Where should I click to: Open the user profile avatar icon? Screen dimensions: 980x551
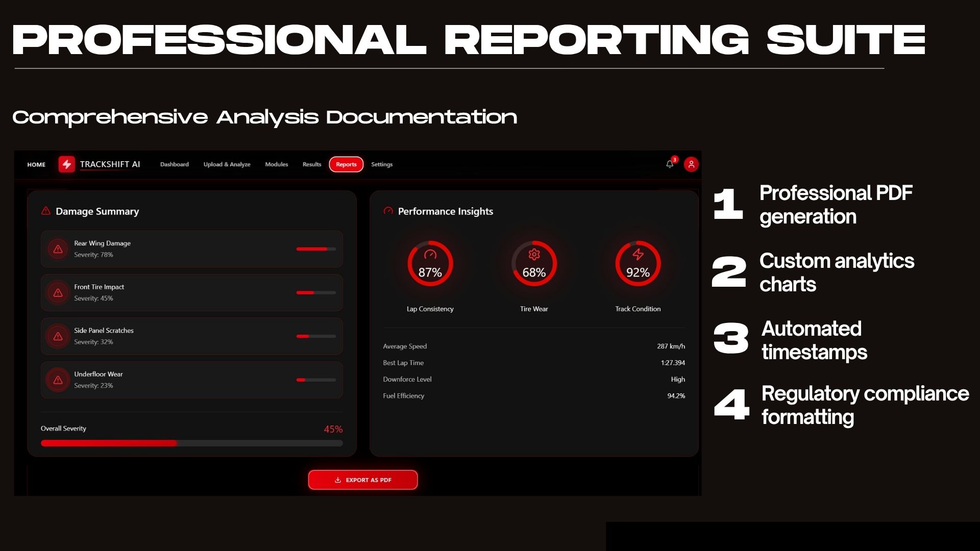(x=691, y=164)
